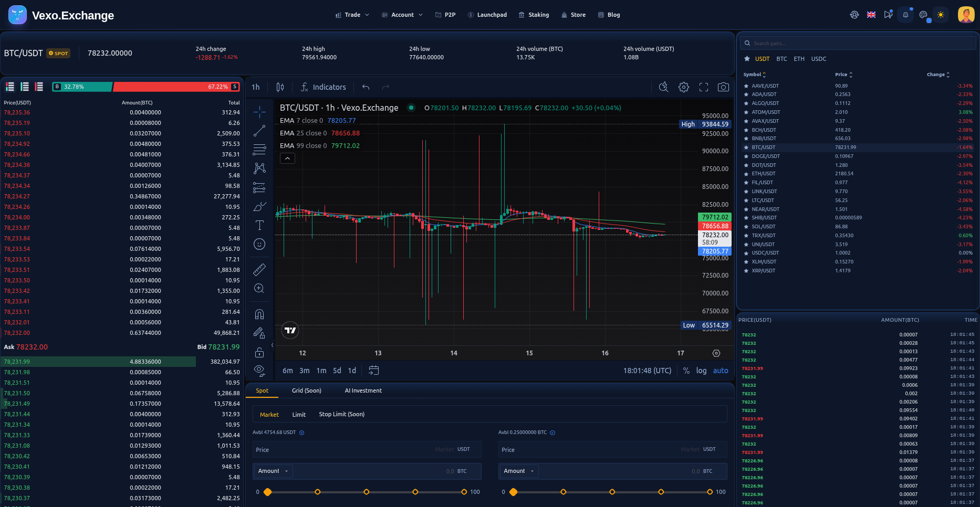The image size is (980, 507).
Task: Switch to Grid (Soon) tab
Action: 307,390
